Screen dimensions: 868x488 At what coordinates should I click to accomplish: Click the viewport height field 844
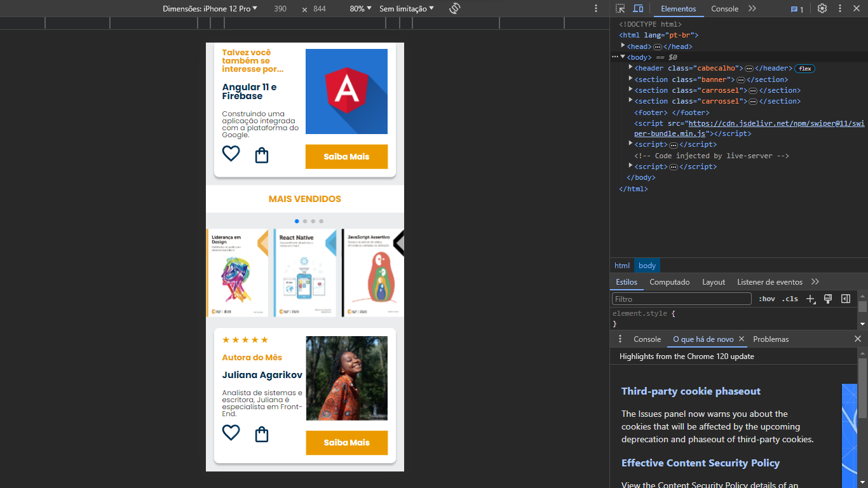click(320, 9)
